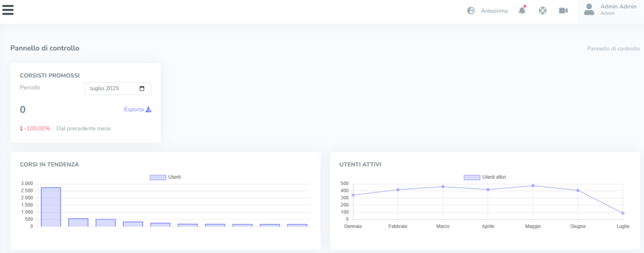Click the Anteprima preview link
The height and width of the screenshot is (253, 644).
coord(494,11)
